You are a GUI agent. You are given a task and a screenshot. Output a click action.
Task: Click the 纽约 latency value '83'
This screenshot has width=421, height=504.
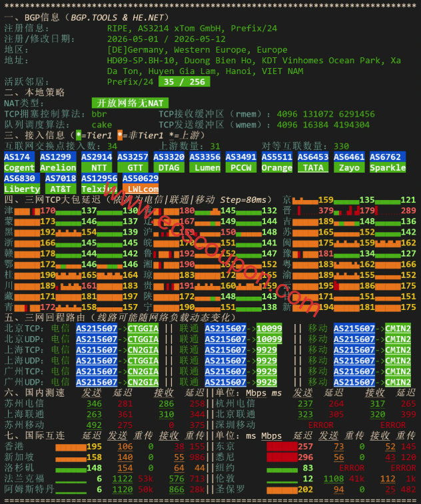tap(308, 468)
